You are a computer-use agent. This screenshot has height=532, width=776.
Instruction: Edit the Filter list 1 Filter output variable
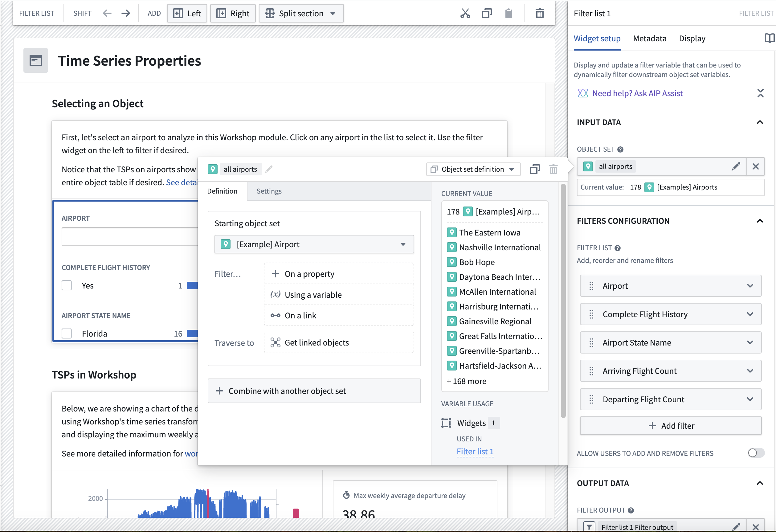coord(736,527)
